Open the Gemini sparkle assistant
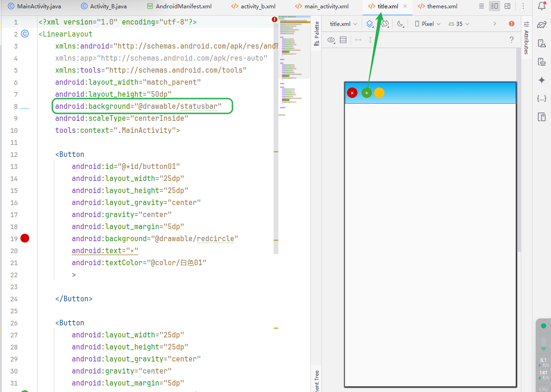The image size is (551, 392). click(x=542, y=80)
